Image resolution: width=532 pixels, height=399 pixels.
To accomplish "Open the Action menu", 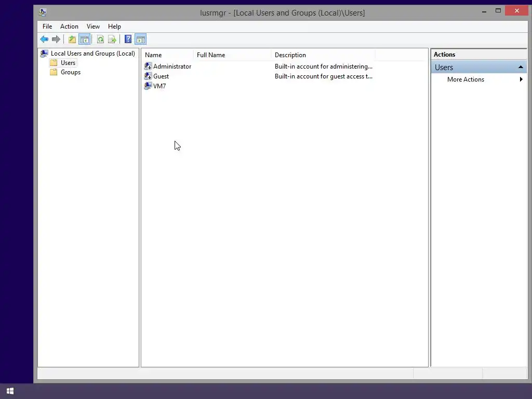I will click(x=69, y=26).
